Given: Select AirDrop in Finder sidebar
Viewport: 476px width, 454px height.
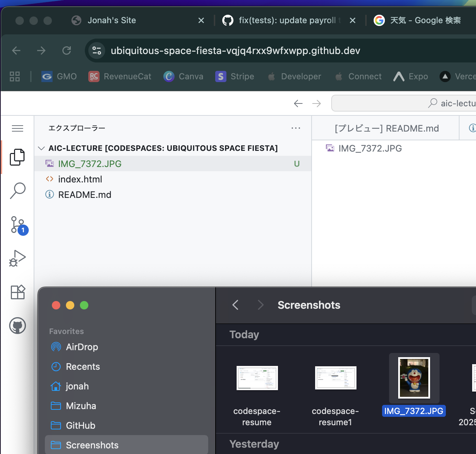Looking at the screenshot, I should (82, 347).
